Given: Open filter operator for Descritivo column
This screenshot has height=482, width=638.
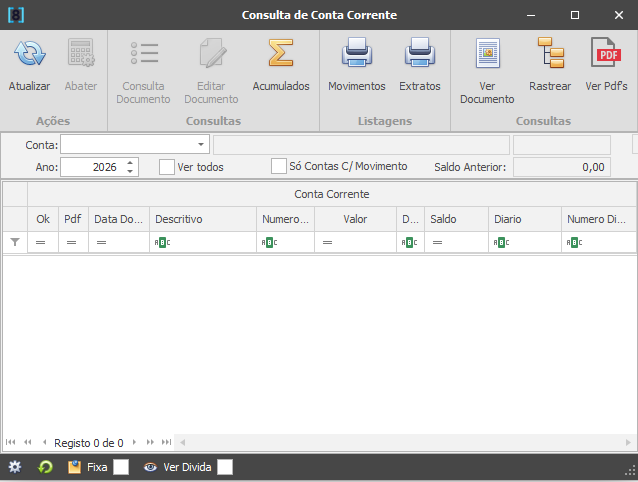Looking at the screenshot, I should (161, 243).
